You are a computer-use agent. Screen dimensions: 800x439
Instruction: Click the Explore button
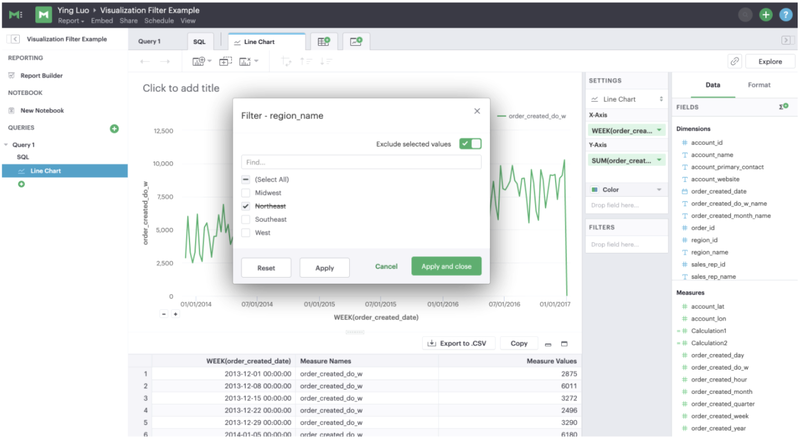point(770,61)
